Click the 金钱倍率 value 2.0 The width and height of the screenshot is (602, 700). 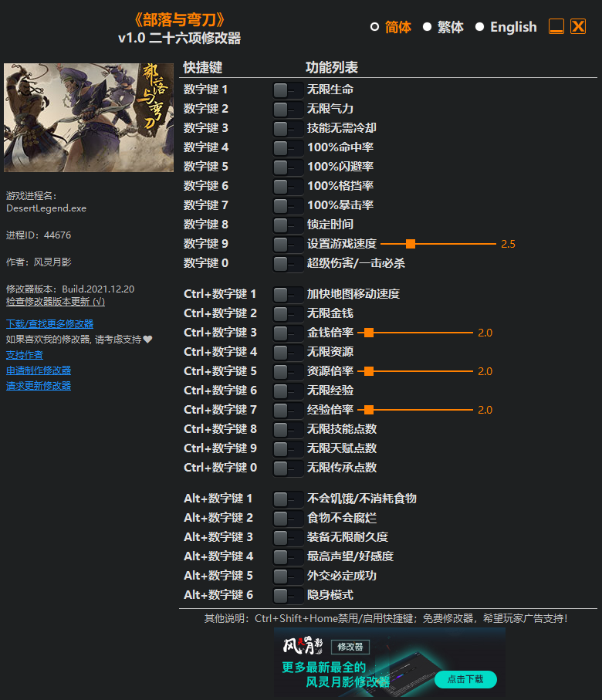click(x=485, y=333)
